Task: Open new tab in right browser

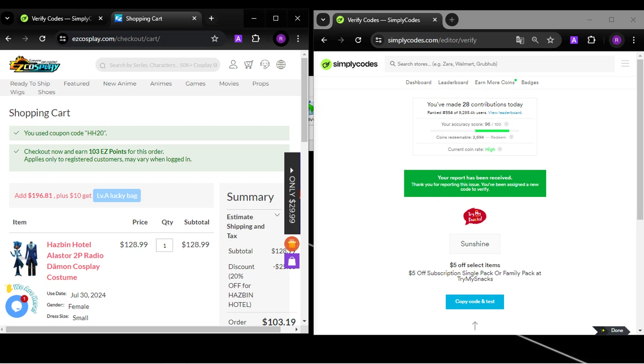Action: [x=452, y=20]
